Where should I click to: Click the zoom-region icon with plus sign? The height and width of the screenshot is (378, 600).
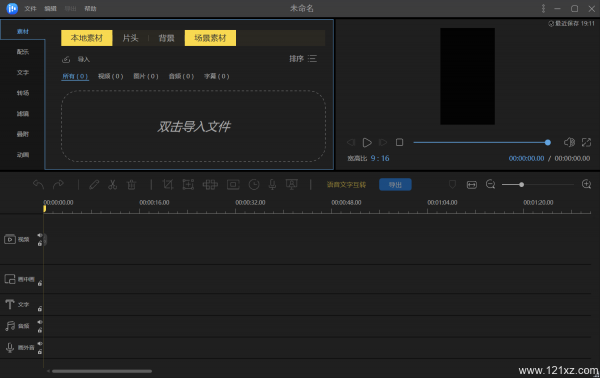[188, 184]
